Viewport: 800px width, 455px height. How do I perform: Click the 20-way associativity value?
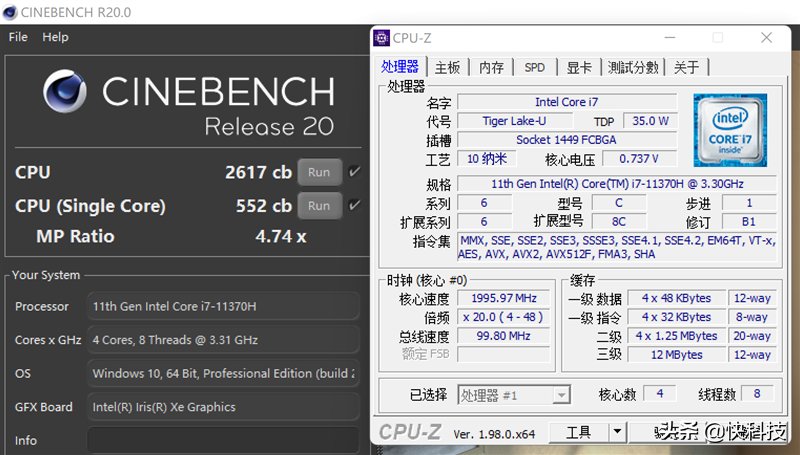[x=752, y=336]
